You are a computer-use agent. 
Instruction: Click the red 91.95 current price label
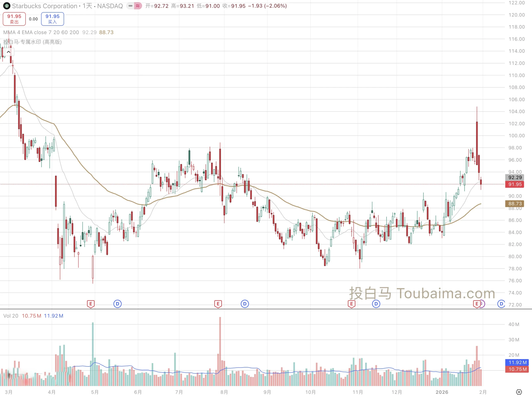tap(515, 184)
